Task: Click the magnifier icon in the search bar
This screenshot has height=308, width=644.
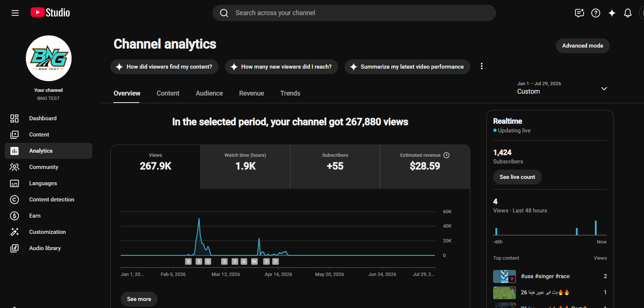Action: click(x=224, y=13)
